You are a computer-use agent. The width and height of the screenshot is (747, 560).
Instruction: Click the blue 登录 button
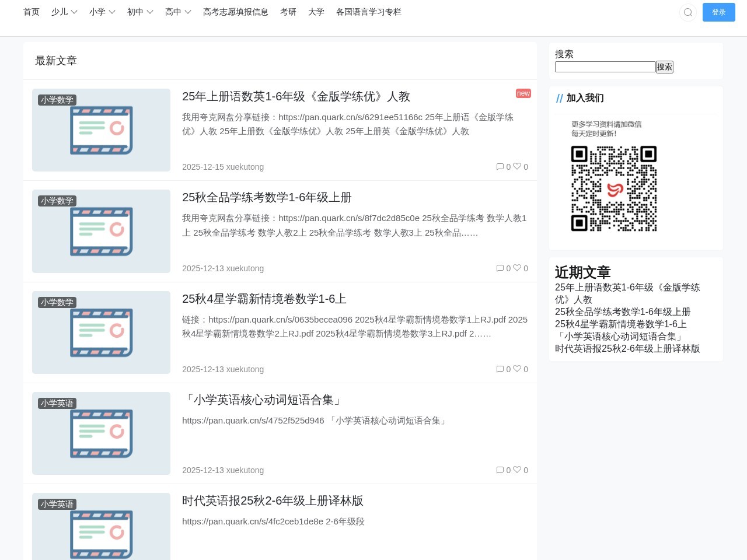719,12
